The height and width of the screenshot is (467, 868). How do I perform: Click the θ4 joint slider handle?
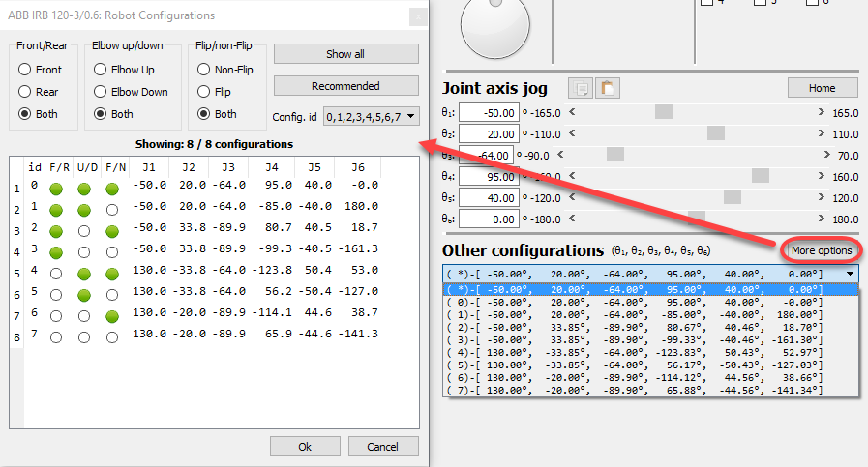pos(761,176)
